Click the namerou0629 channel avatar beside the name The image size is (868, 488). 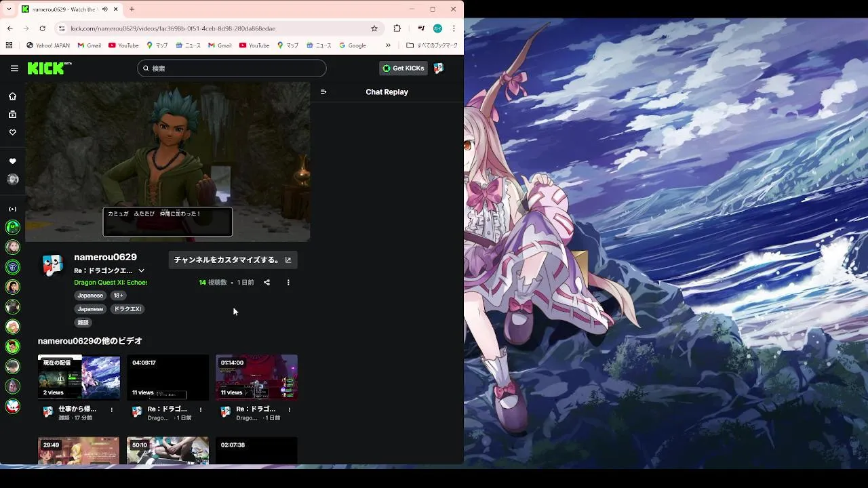(52, 265)
